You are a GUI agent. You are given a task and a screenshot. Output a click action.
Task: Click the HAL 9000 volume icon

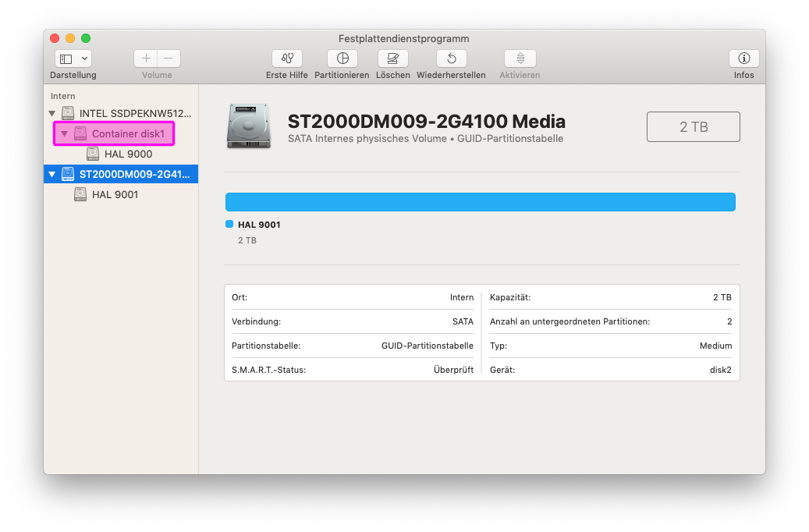[92, 154]
